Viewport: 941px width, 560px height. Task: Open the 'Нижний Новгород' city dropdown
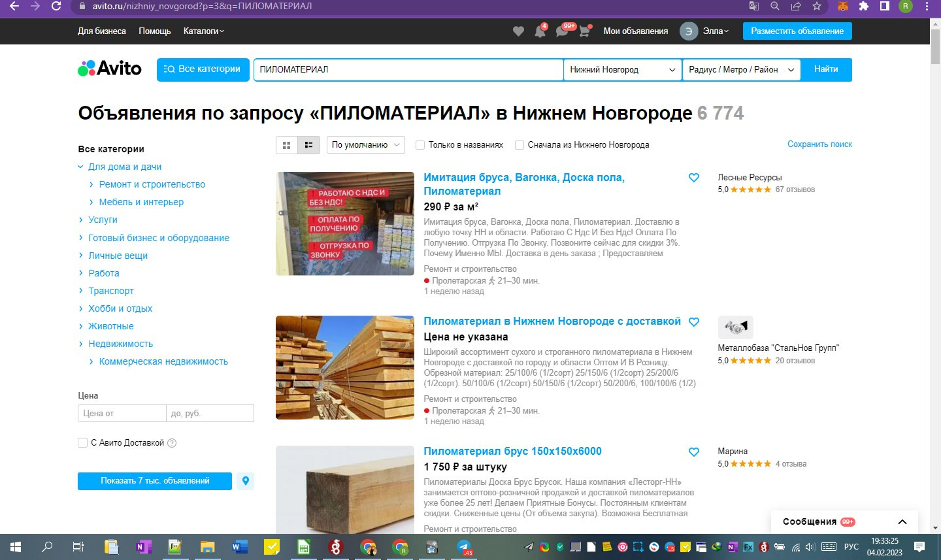pyautogui.click(x=623, y=69)
